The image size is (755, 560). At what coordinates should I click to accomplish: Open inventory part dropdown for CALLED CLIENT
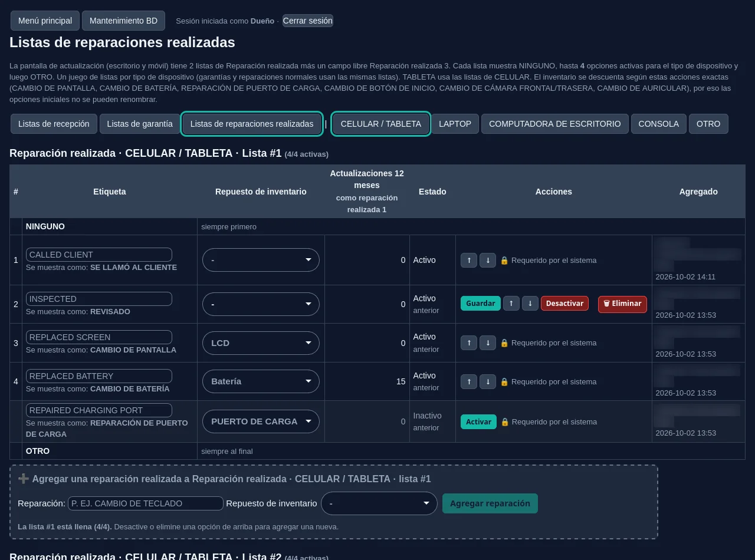click(261, 260)
